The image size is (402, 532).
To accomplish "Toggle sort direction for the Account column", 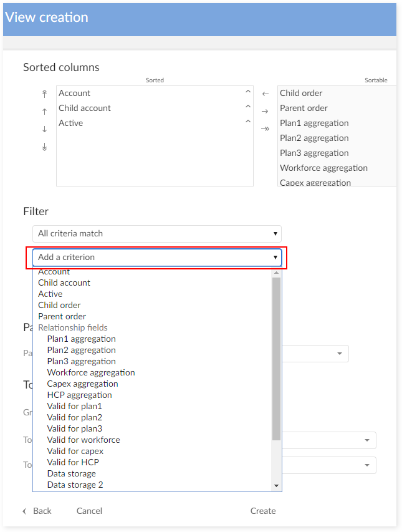I will coord(247,91).
